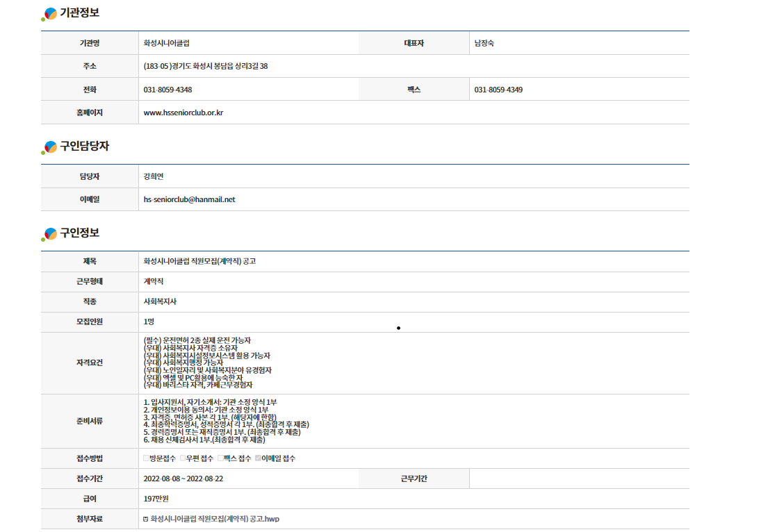
Task: Click the 준비서류 label cell
Action: point(90,421)
